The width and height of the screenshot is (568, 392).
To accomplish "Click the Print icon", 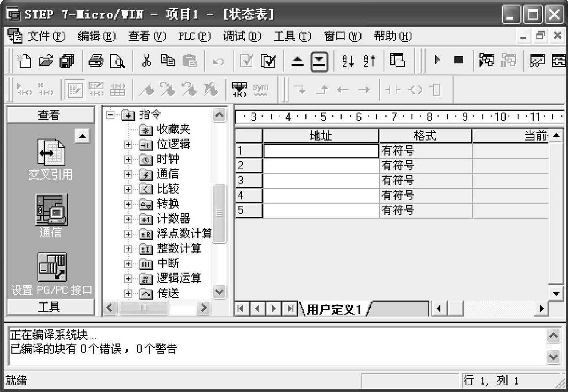I will (x=96, y=60).
